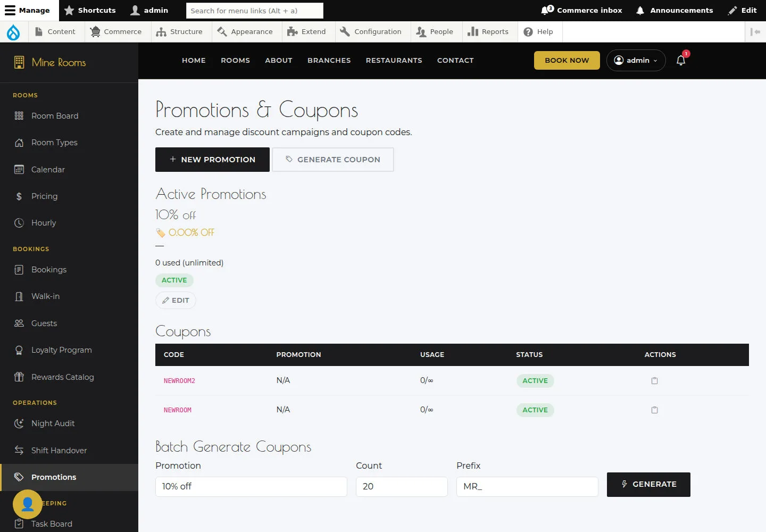Click the Generate Coupon button
This screenshot has width=766, height=532.
tap(333, 160)
